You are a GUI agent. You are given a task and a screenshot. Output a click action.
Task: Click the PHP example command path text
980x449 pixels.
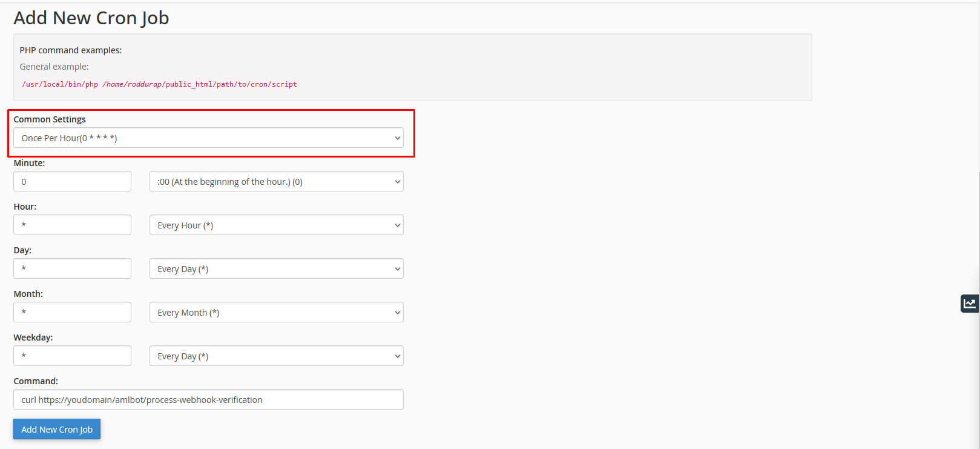159,84
